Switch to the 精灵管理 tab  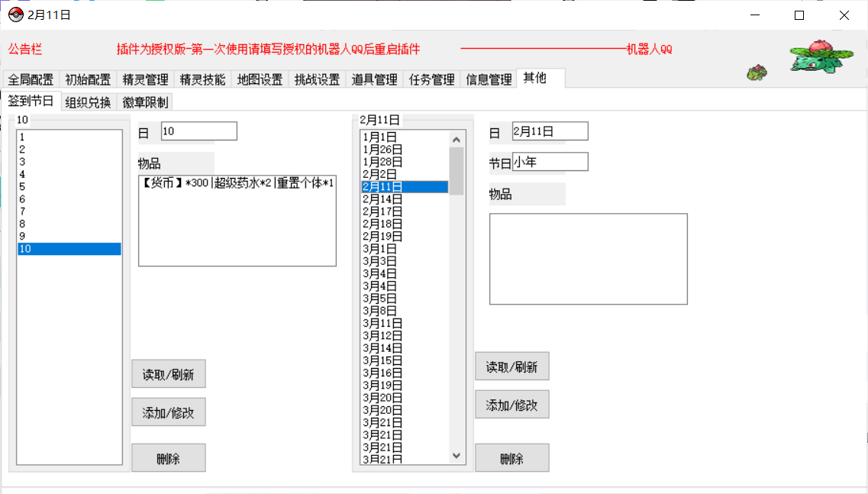point(145,79)
